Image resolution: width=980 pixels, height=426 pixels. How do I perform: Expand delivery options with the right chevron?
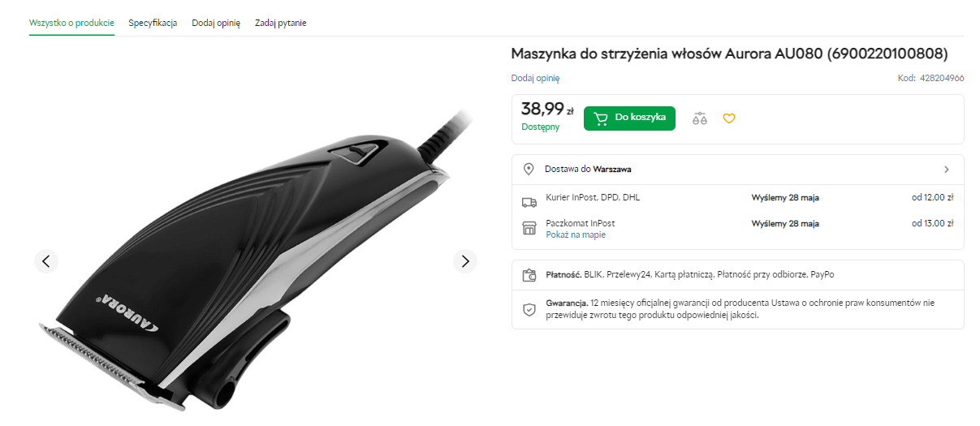(x=946, y=170)
